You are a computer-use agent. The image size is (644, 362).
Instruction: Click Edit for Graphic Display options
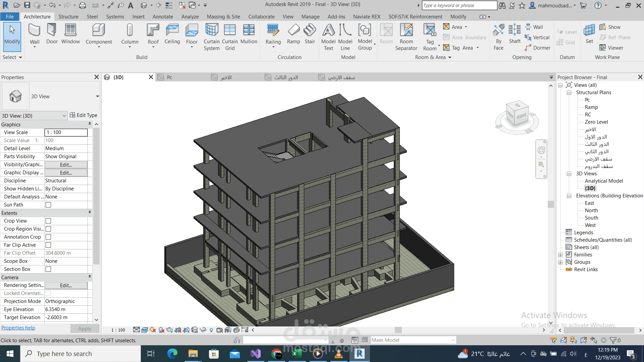pyautogui.click(x=66, y=173)
